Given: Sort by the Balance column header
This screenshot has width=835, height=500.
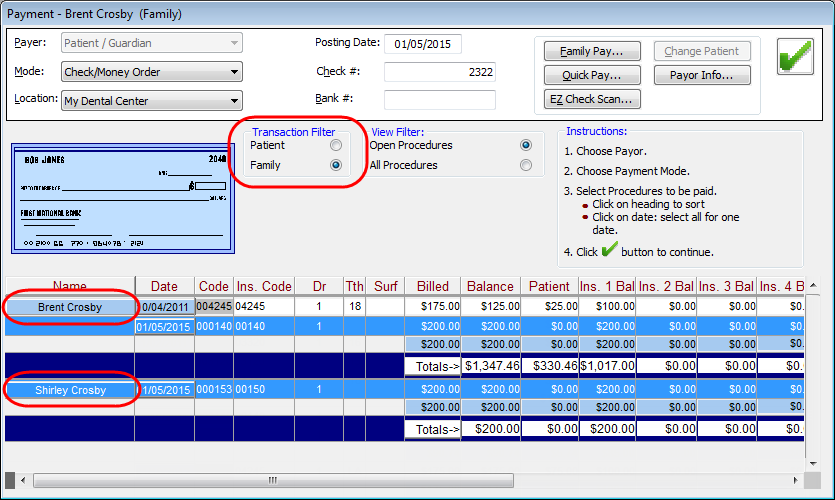Looking at the screenshot, I should [x=490, y=287].
